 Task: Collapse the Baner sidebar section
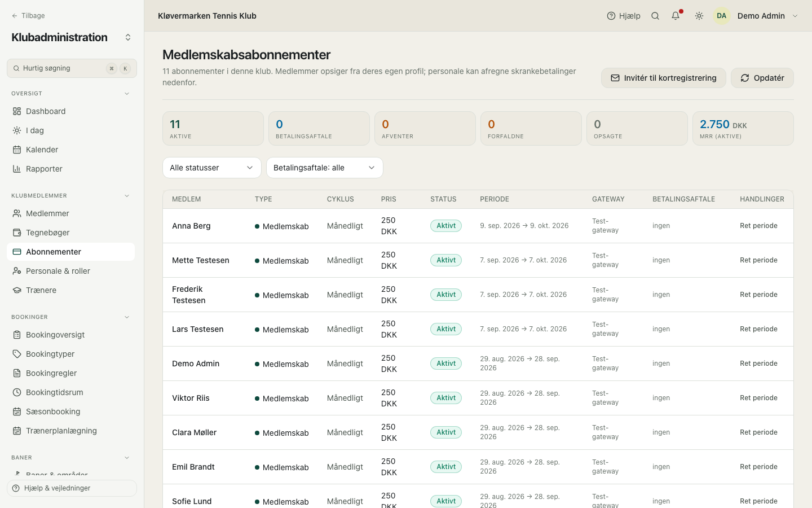click(x=127, y=458)
